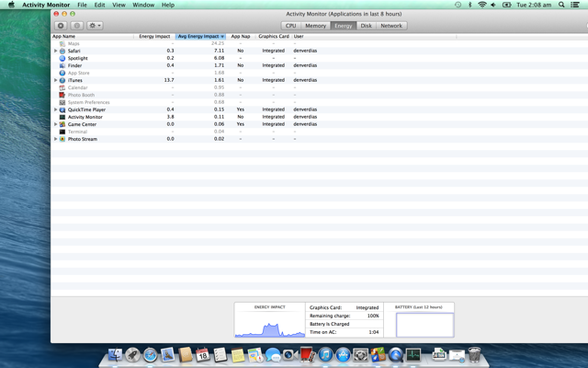This screenshot has height=368, width=588.
Task: Open the Window menu
Action: click(143, 5)
